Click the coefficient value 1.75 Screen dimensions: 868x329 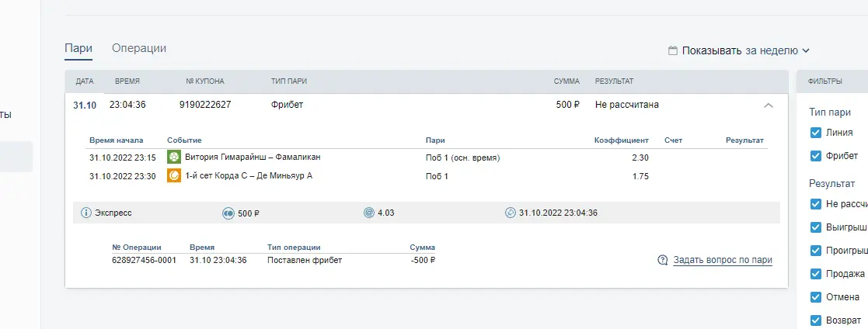pyautogui.click(x=640, y=177)
